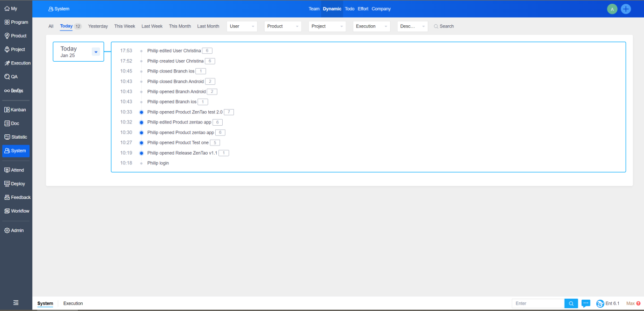
Task: Show This Week activity
Action: coord(125,26)
